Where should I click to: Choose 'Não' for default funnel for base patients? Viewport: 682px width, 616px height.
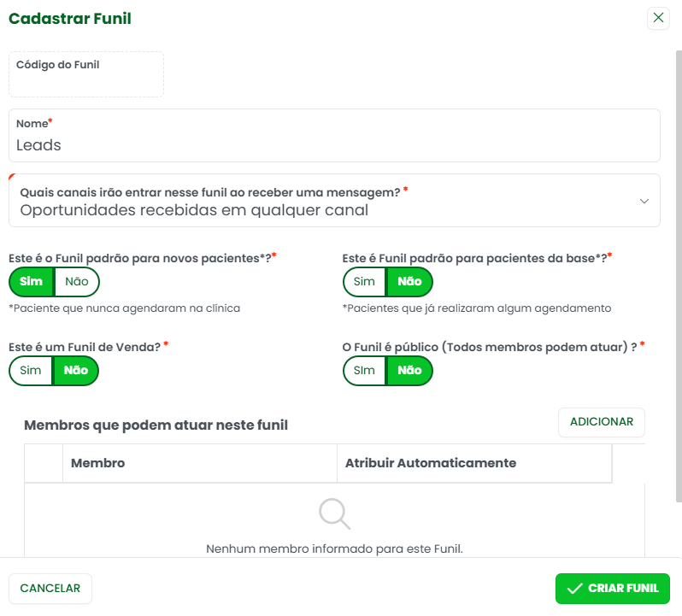(x=410, y=282)
